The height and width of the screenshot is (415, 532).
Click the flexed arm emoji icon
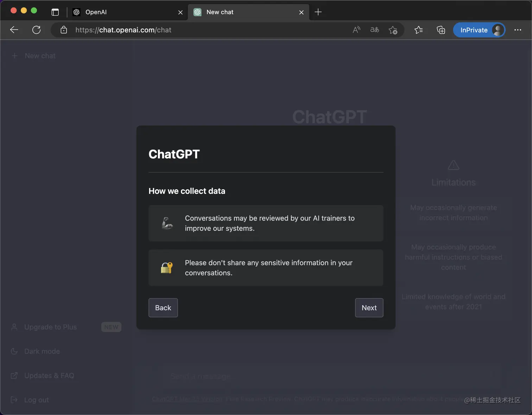(x=167, y=223)
